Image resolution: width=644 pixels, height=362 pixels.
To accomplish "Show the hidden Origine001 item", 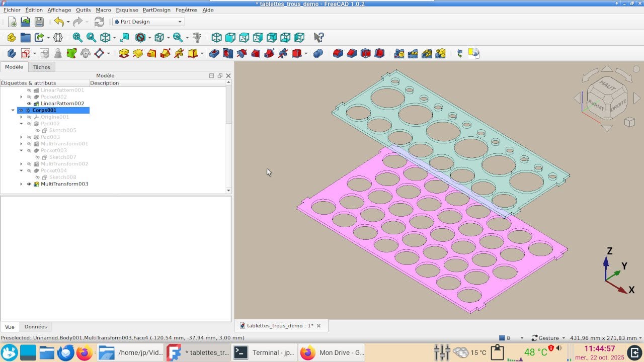I will 29,117.
